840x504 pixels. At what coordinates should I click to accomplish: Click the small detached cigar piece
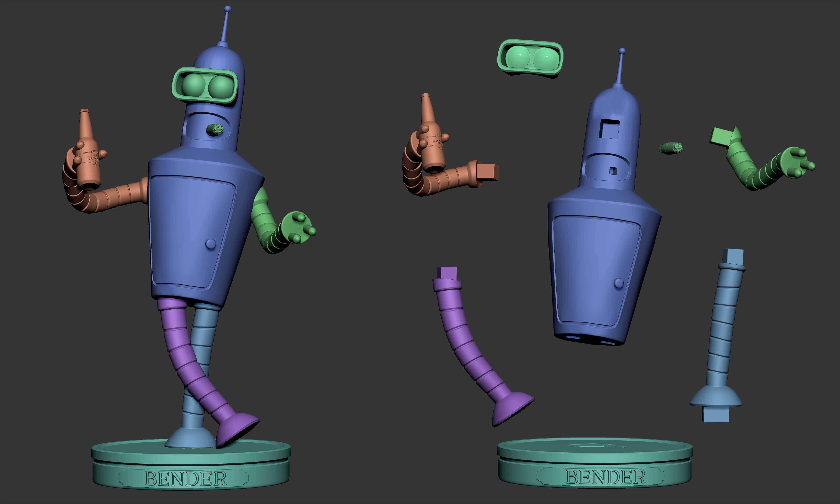pos(671,148)
